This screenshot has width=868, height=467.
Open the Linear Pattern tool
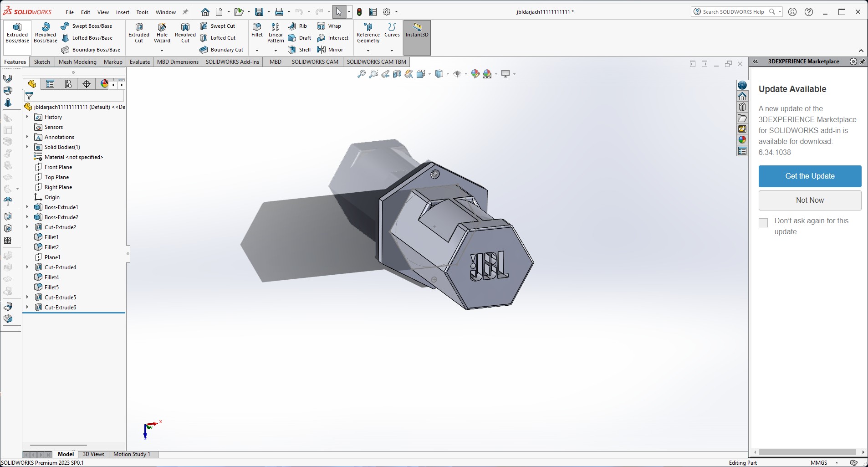276,33
